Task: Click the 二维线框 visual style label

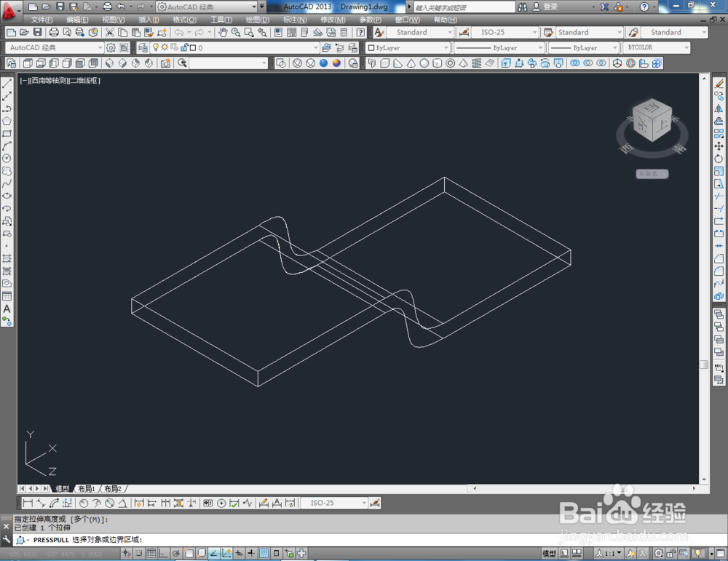Action: tap(85, 80)
